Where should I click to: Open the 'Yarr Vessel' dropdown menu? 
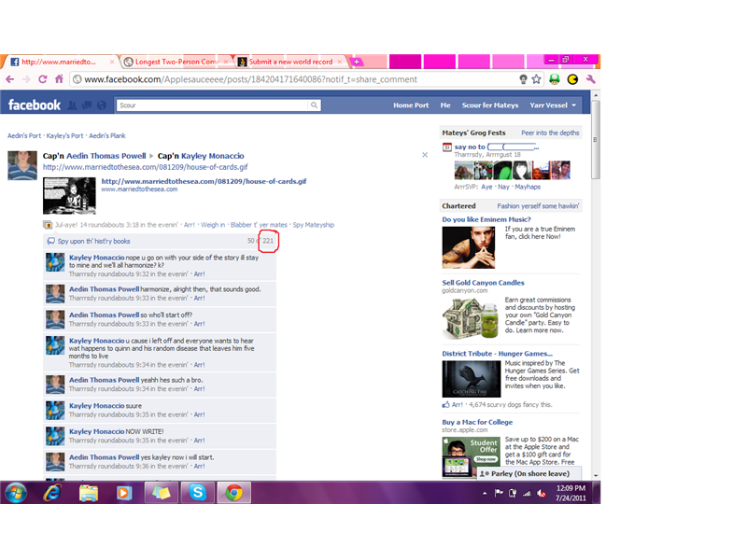552,105
